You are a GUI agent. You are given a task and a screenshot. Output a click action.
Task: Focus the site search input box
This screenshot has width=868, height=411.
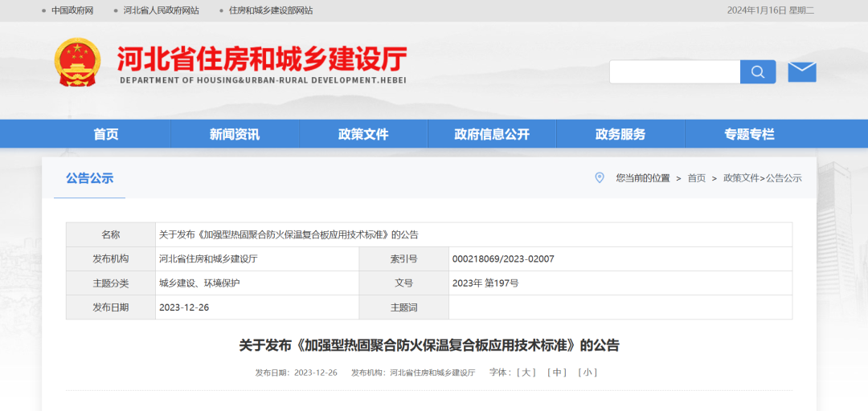pyautogui.click(x=675, y=72)
